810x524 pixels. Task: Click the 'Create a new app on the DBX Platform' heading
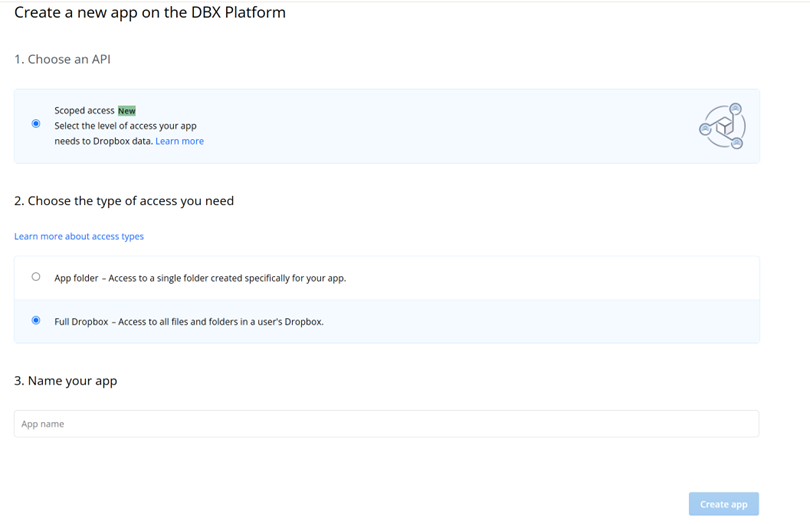point(150,12)
